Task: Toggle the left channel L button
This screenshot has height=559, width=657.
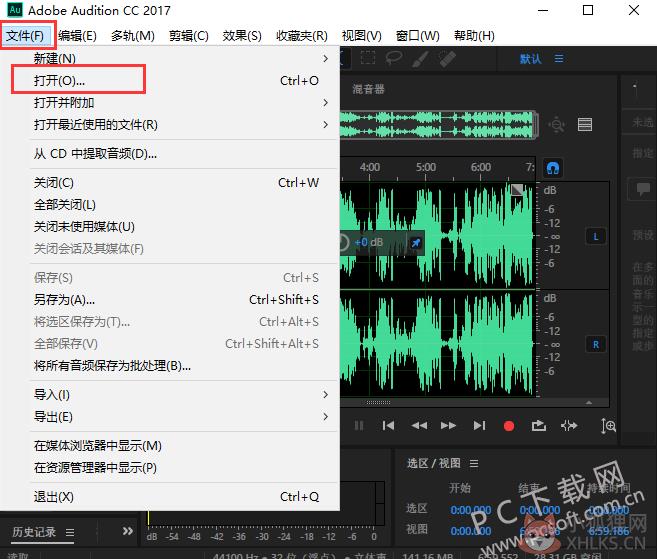Action: [x=595, y=237]
